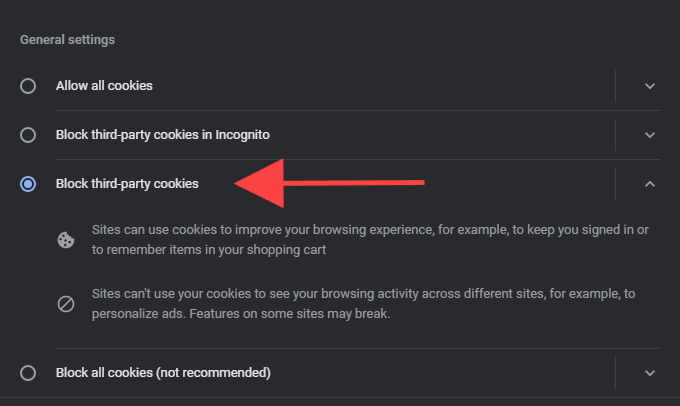
Task: Expand the Allow all cookies details chevron
Action: [650, 86]
